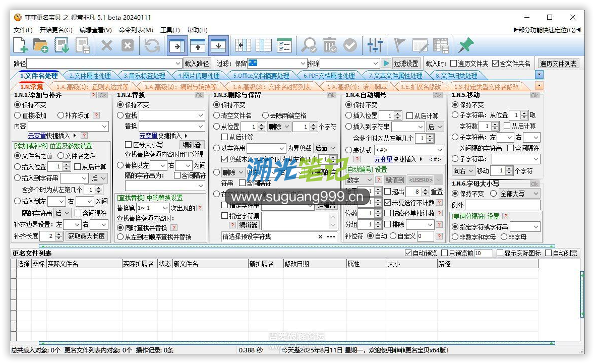
Task: Click the 载入路径 button
Action: [197, 64]
